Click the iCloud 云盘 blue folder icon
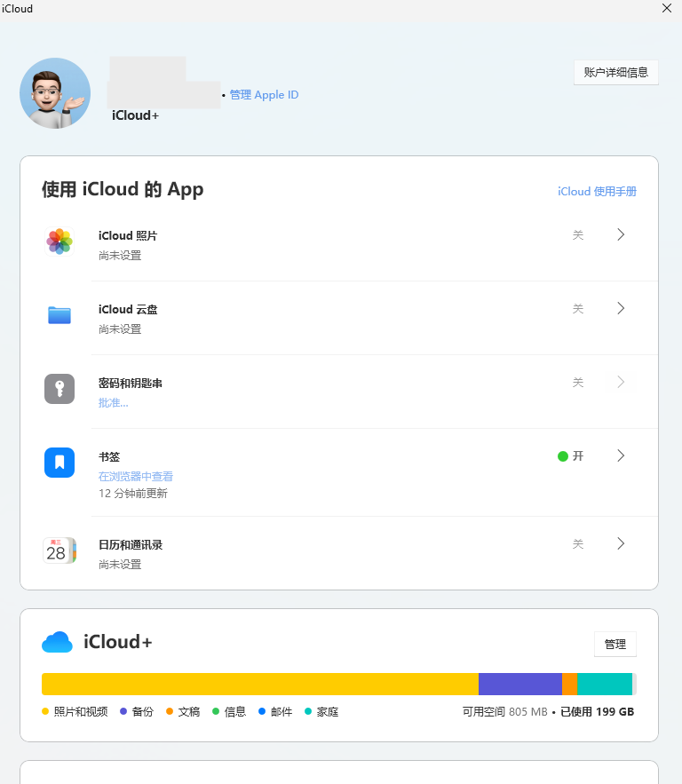Screen dimensions: 682x784 coord(59,315)
